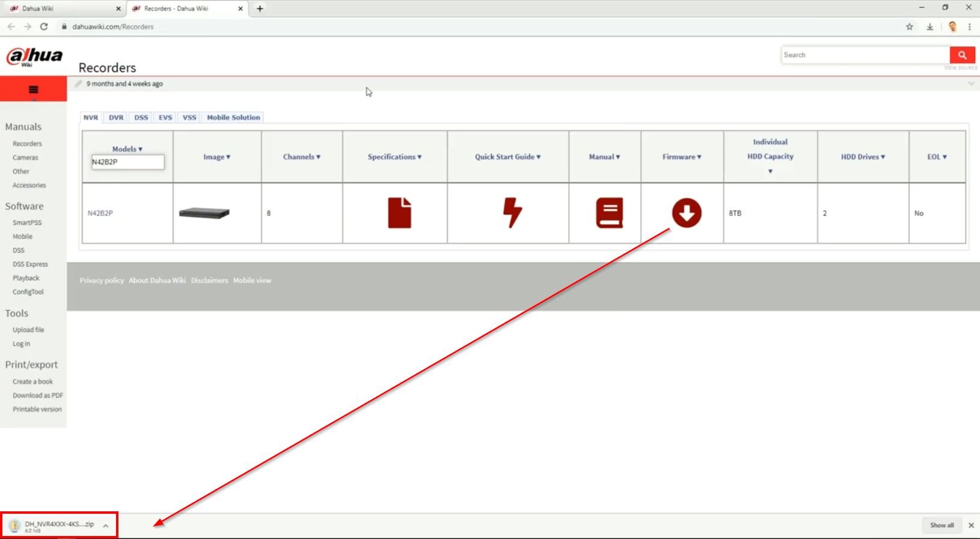This screenshot has height=539, width=980.
Task: Click the browser address bar
Action: 481,26
